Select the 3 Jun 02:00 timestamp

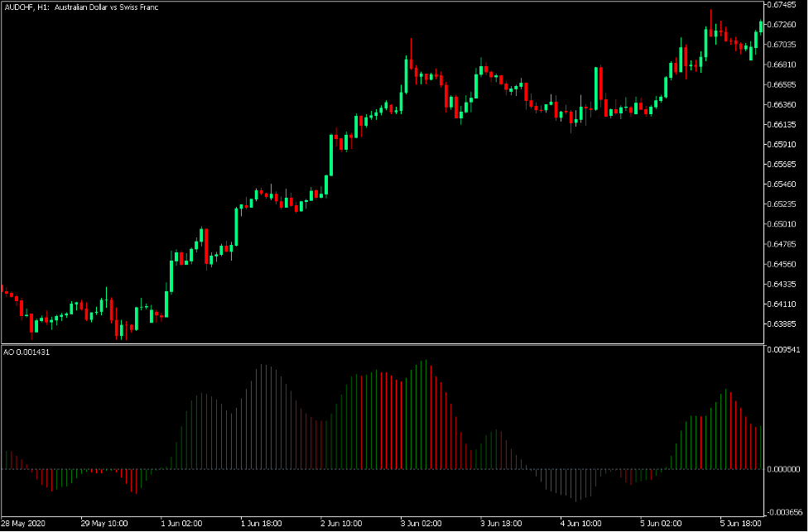(422, 523)
